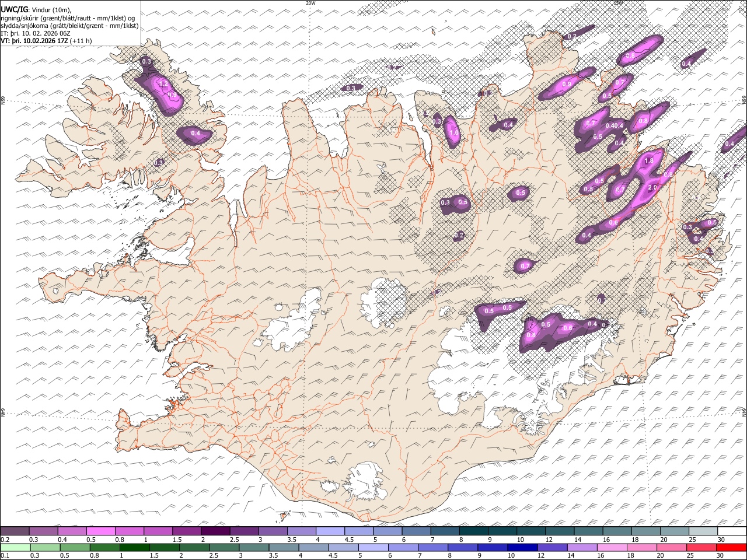Click the 'slydda/snjókoma' legend description line

69,26
